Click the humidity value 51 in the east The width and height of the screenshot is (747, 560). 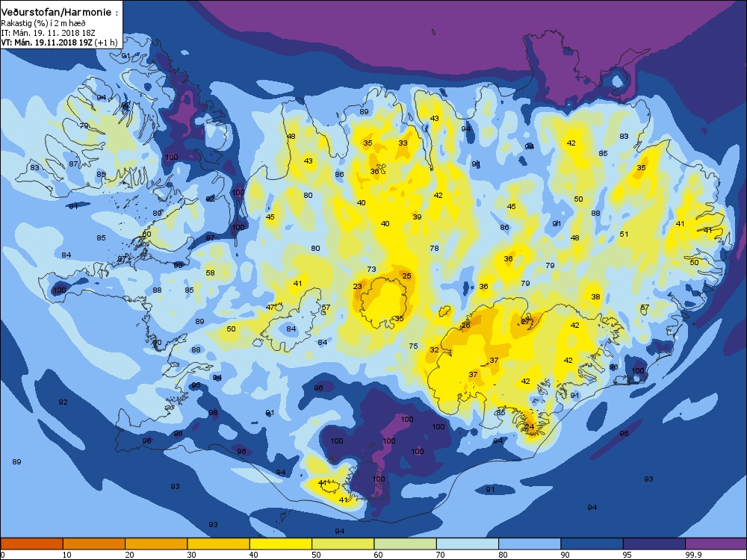pos(624,234)
